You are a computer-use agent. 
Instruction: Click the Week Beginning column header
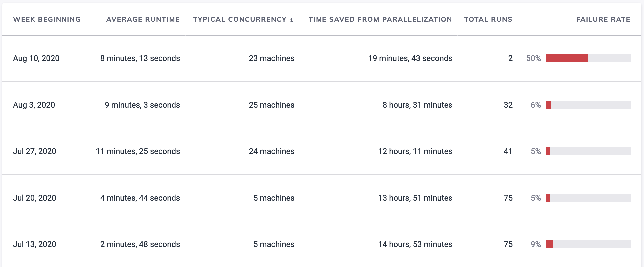click(x=47, y=19)
